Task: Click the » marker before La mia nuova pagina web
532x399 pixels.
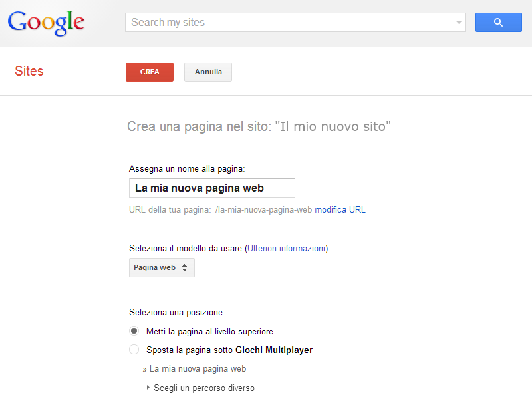Action: 144,368
